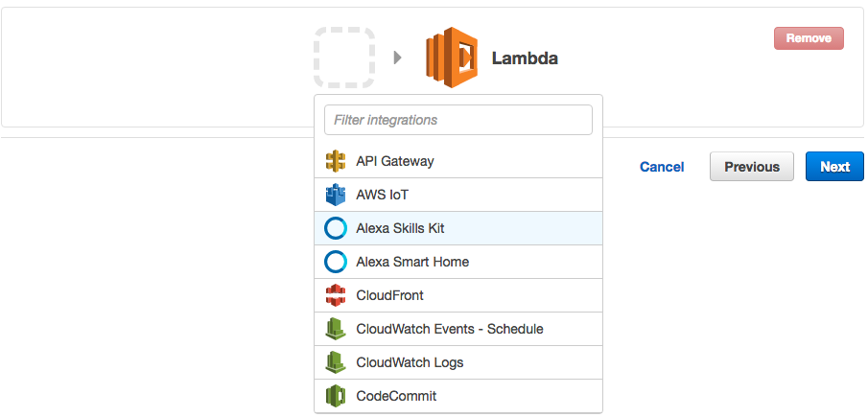The width and height of the screenshot is (868, 417).
Task: Click the gray arrow pointing to Lambda
Action: point(398,58)
